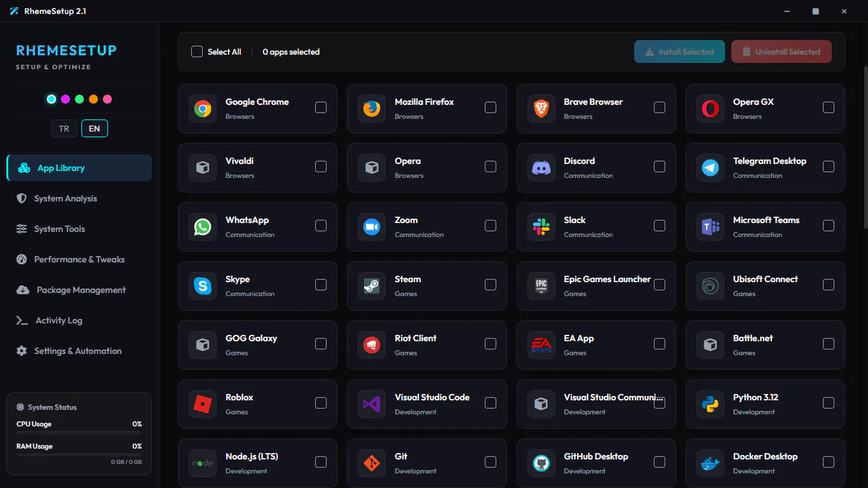Click the Uninstall Selected button
This screenshot has width=868, height=488.
coord(782,51)
